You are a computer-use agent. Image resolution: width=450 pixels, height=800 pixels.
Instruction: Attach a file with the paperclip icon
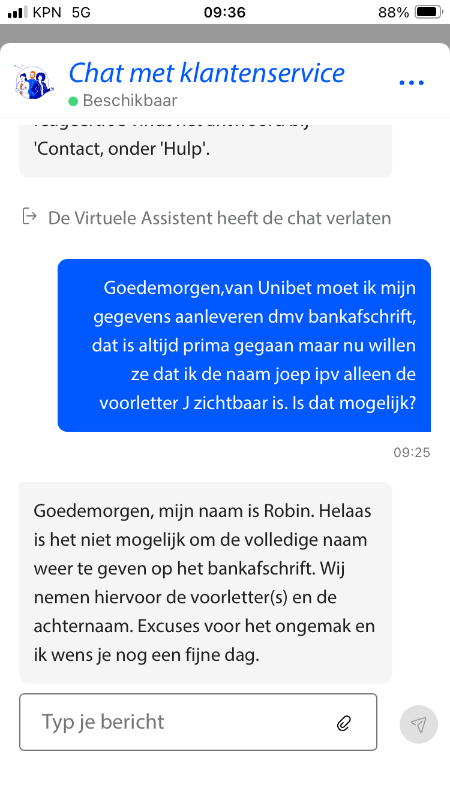point(344,723)
